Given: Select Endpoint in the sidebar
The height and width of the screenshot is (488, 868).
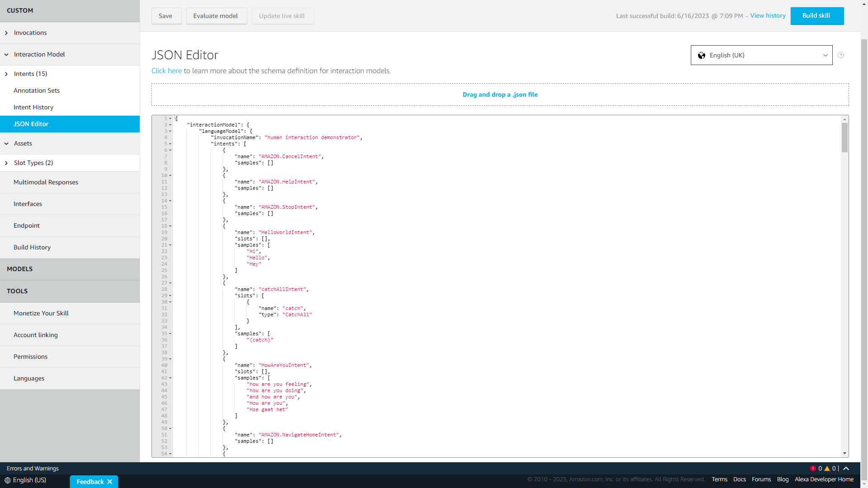Looking at the screenshot, I should point(27,225).
